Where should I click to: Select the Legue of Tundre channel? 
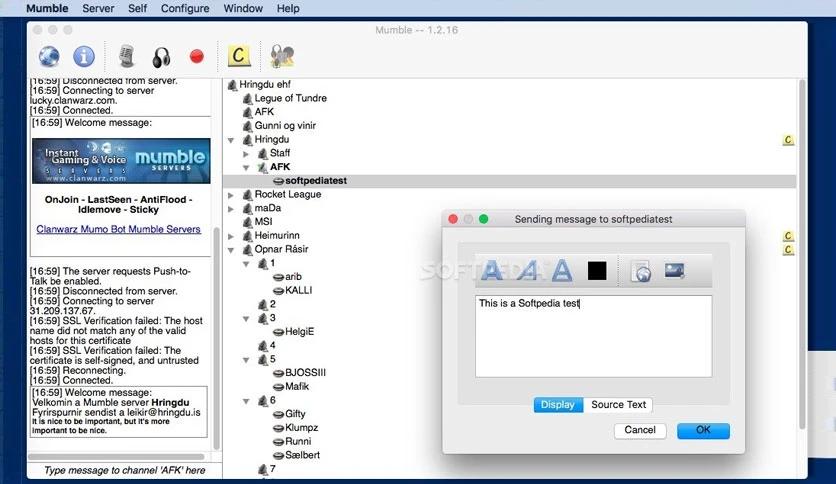pos(291,98)
